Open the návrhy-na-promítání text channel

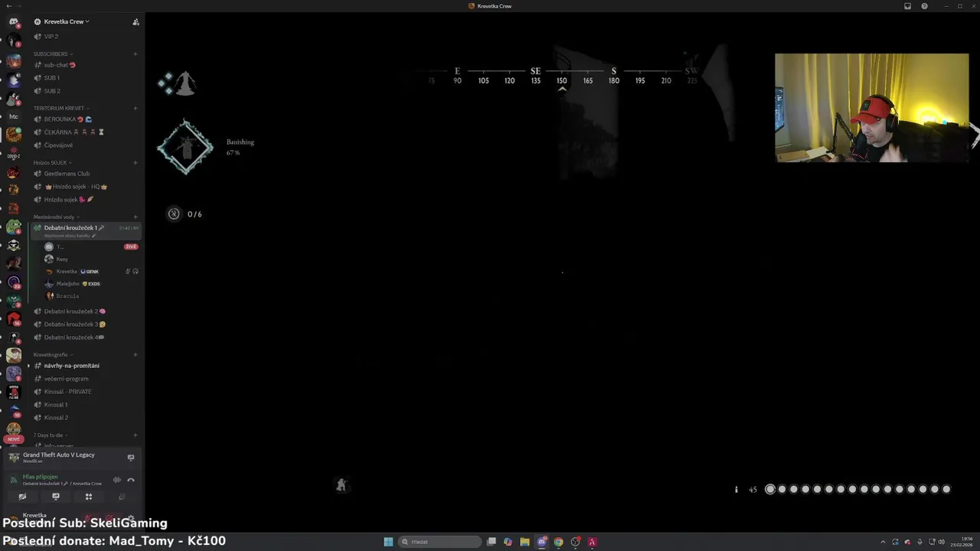[86, 366]
